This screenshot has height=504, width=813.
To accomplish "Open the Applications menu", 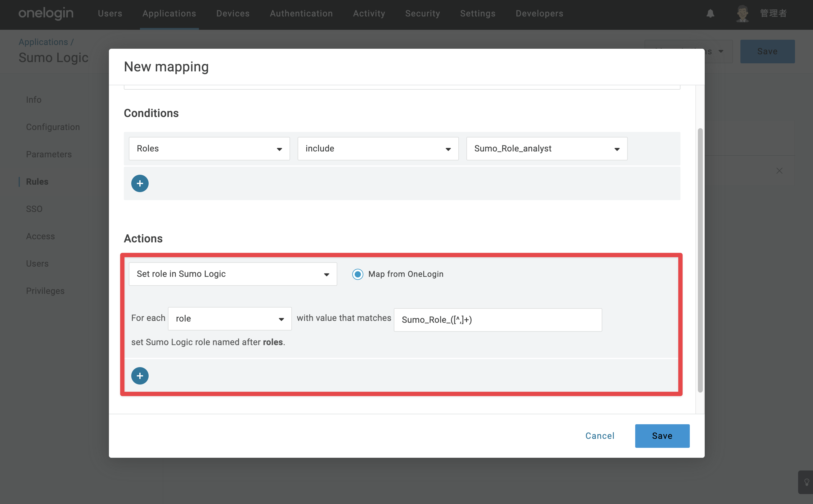I will coord(169,13).
